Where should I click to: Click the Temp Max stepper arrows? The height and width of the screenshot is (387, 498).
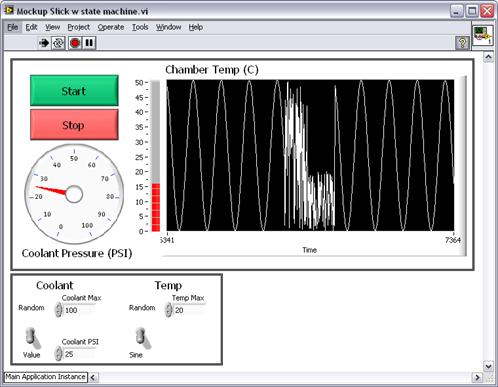(x=169, y=310)
